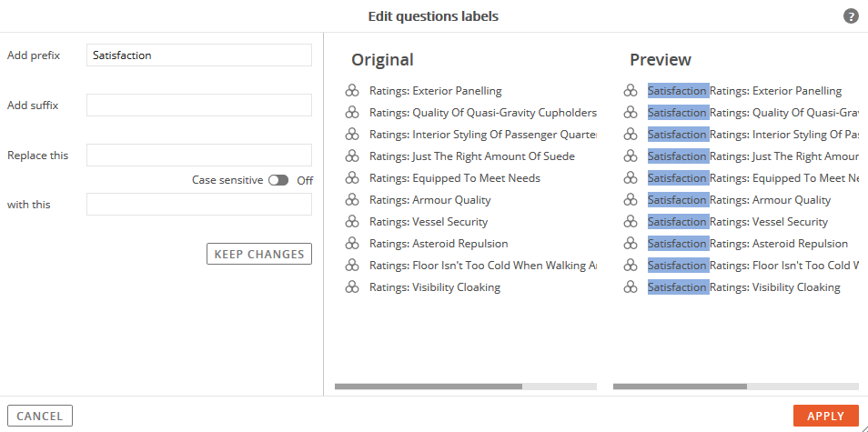Click preview icon for Asteroid Repulsion
Viewport: 868px width, 432px height.
(631, 244)
